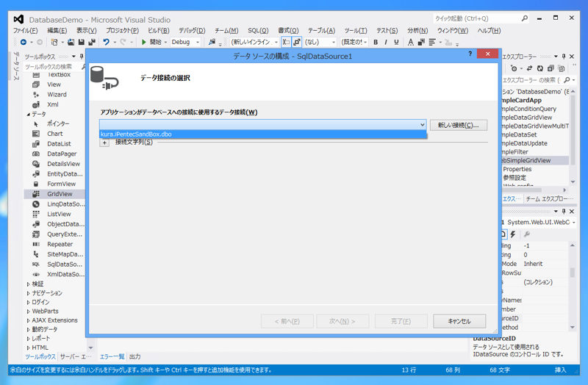This screenshot has height=385, width=588.
Task: Expand the connection string (接続文字列) section
Action: (x=104, y=143)
